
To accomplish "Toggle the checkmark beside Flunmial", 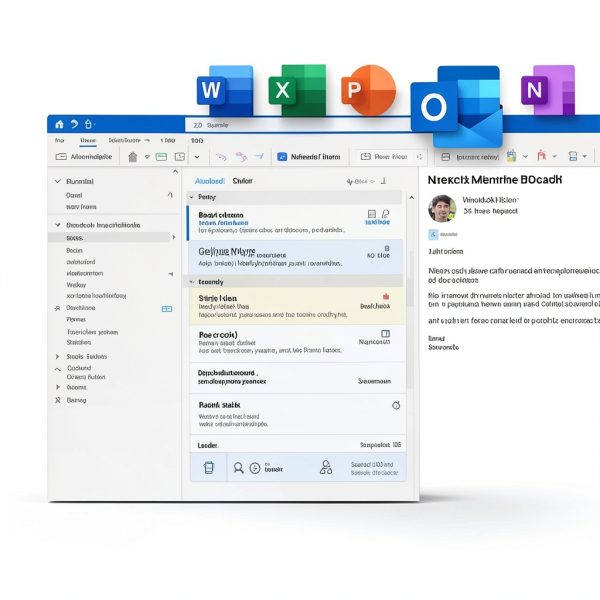I will pyautogui.click(x=58, y=181).
